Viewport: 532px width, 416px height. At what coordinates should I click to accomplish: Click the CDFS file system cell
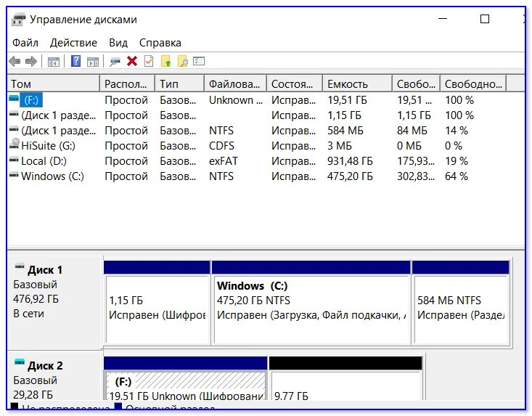[221, 146]
